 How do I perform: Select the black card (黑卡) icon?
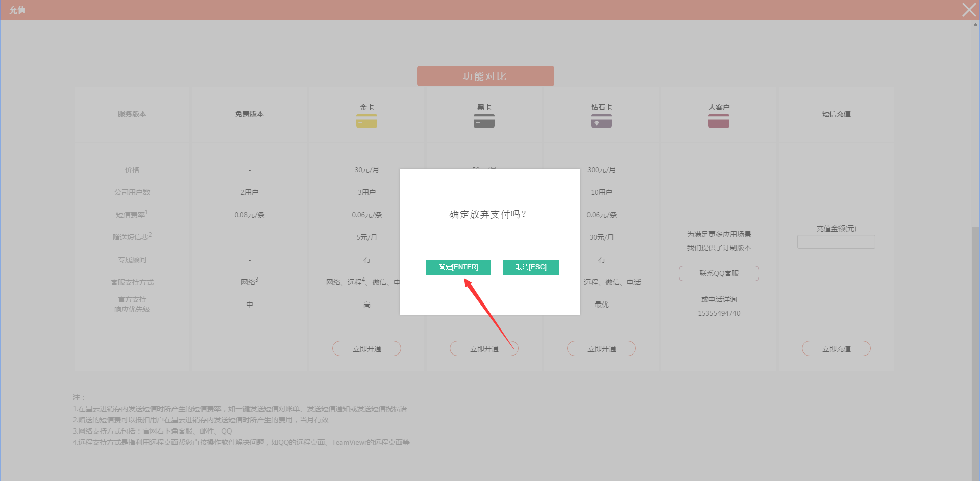[484, 121]
